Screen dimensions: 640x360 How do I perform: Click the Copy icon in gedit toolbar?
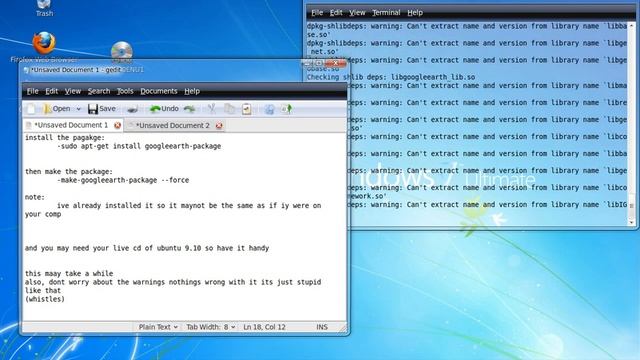tap(230, 109)
